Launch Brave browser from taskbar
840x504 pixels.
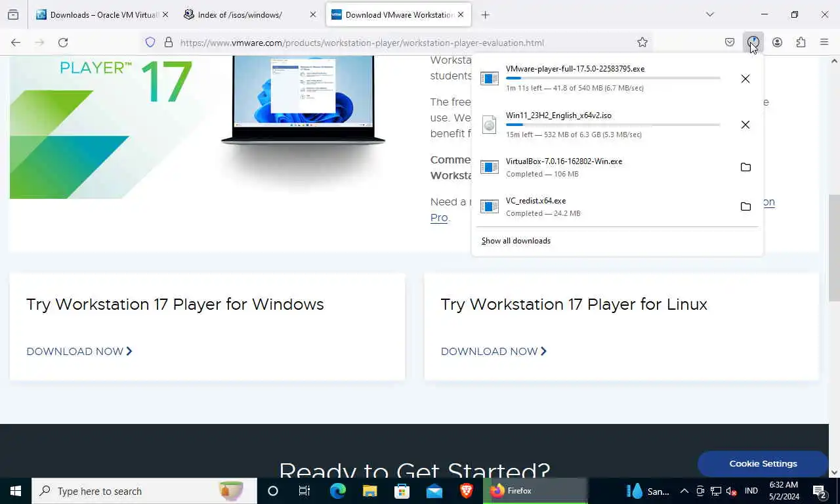pyautogui.click(x=467, y=491)
